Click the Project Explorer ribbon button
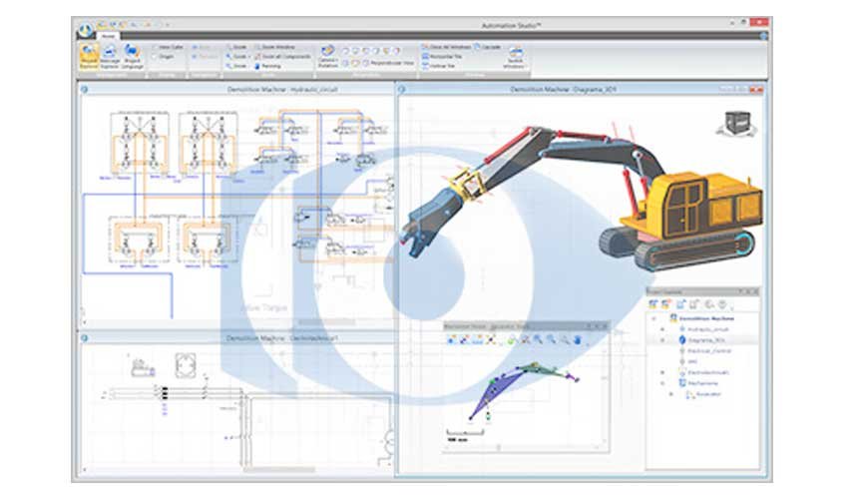Image resolution: width=868 pixels, height=499 pixels. tap(89, 57)
